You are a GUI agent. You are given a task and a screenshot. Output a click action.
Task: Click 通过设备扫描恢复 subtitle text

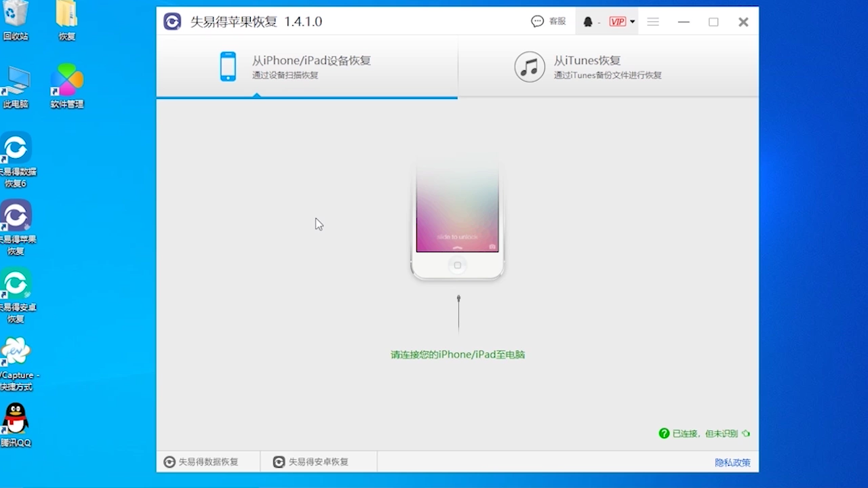285,75
